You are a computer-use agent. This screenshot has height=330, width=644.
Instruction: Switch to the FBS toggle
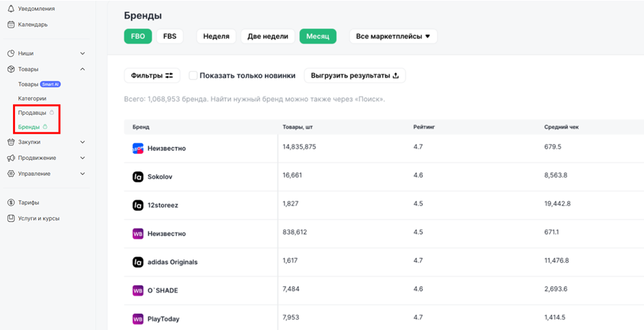click(170, 36)
